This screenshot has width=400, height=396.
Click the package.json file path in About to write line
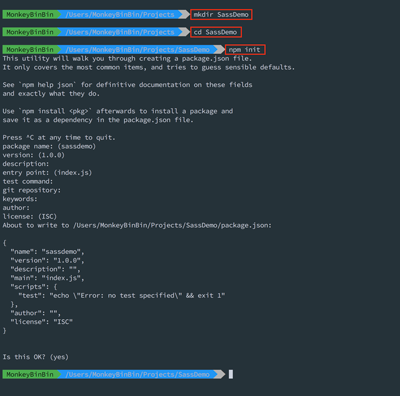[173, 225]
